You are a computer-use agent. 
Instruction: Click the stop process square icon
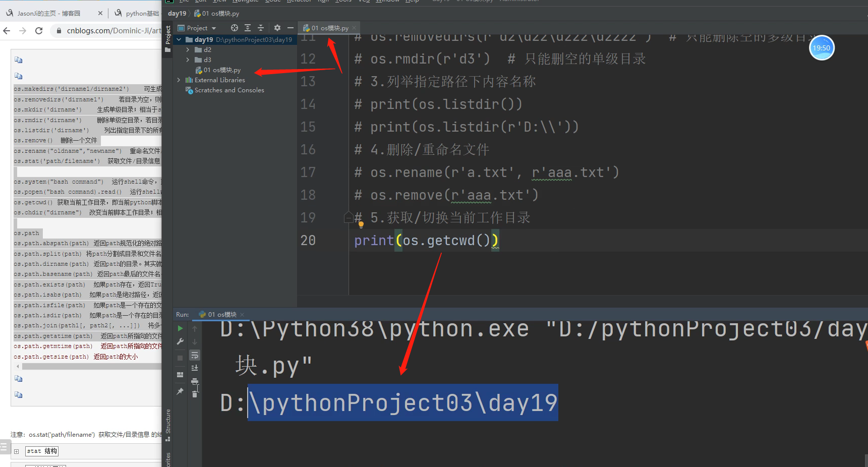[180, 358]
